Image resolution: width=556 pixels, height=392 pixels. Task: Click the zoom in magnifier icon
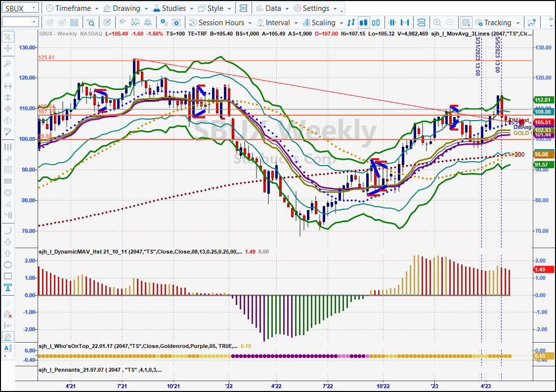(437, 23)
